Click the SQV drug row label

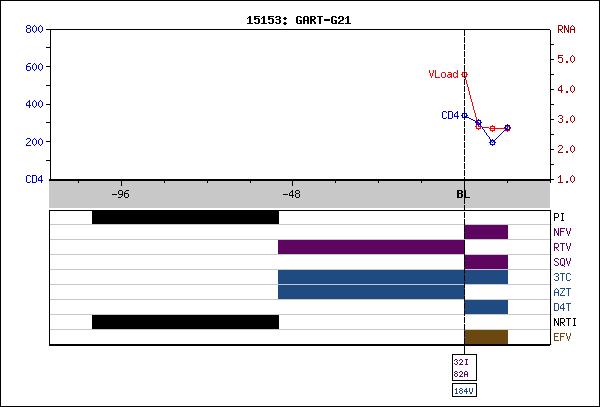tap(562, 263)
